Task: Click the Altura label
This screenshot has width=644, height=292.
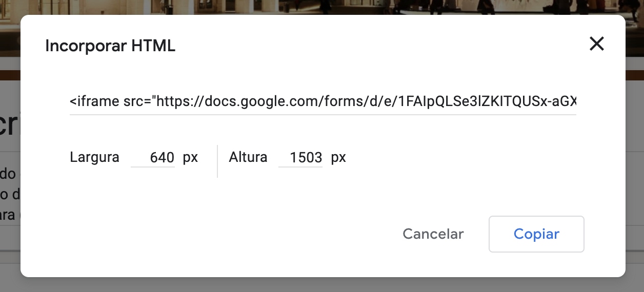Action: tap(248, 157)
